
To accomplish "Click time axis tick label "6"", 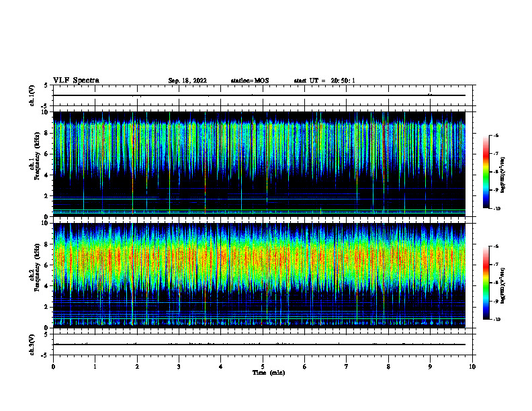I will pyautogui.click(x=304, y=367).
